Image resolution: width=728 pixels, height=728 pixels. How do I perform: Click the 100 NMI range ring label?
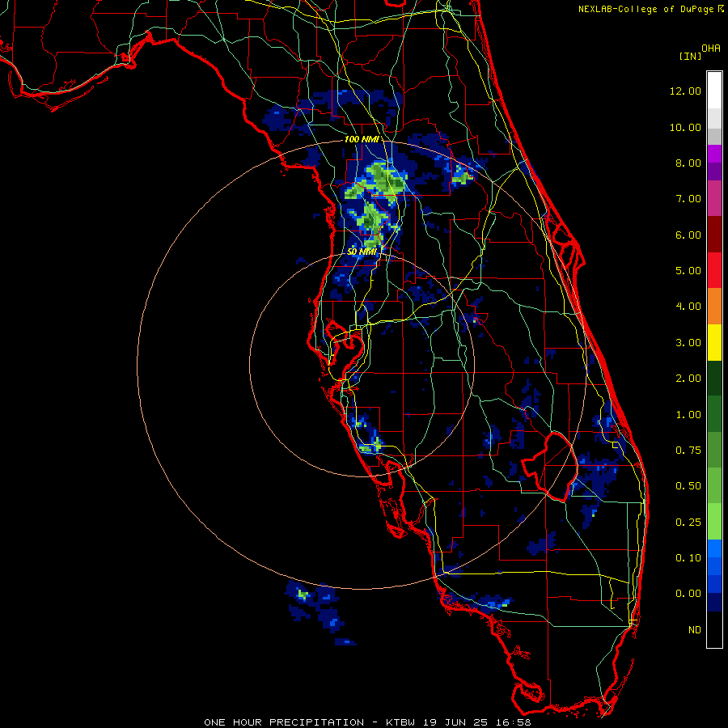click(362, 139)
